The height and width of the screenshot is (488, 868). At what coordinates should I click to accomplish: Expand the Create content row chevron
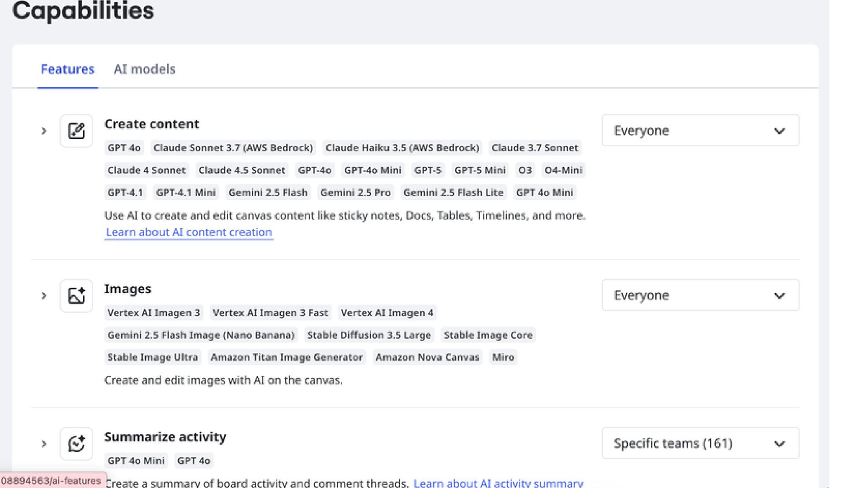44,131
